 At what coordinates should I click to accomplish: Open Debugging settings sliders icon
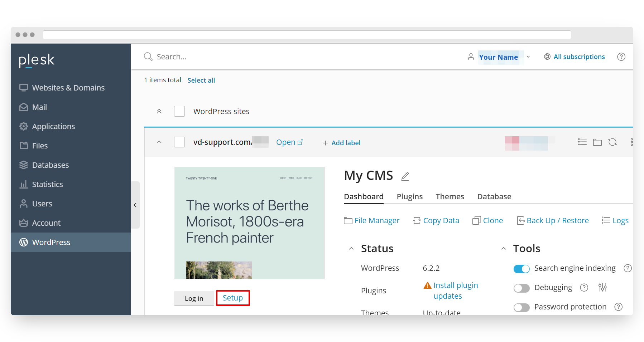tap(602, 287)
